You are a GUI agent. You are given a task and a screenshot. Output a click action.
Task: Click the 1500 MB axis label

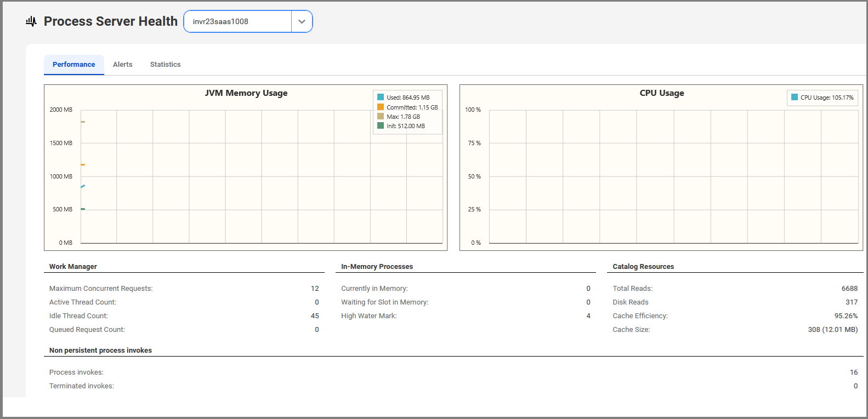(61, 143)
